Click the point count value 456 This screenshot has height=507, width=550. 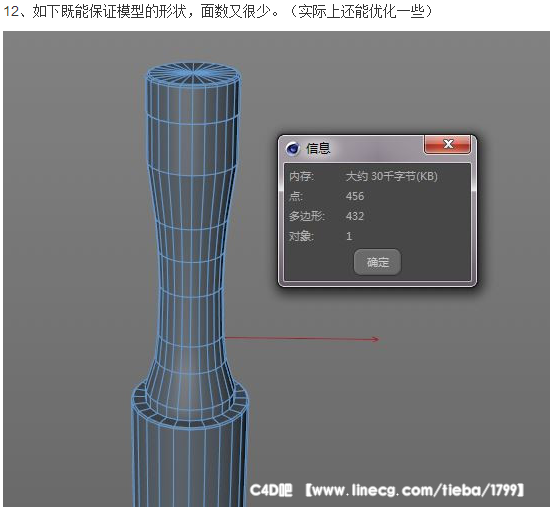[355, 196]
